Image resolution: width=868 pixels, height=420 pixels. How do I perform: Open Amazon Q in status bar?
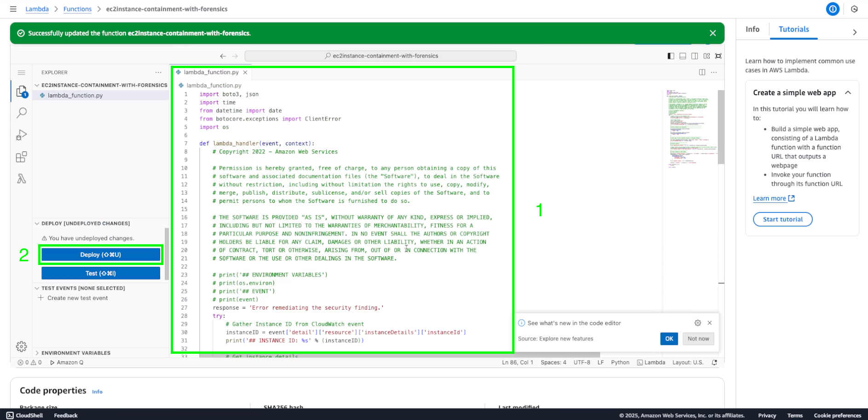67,362
